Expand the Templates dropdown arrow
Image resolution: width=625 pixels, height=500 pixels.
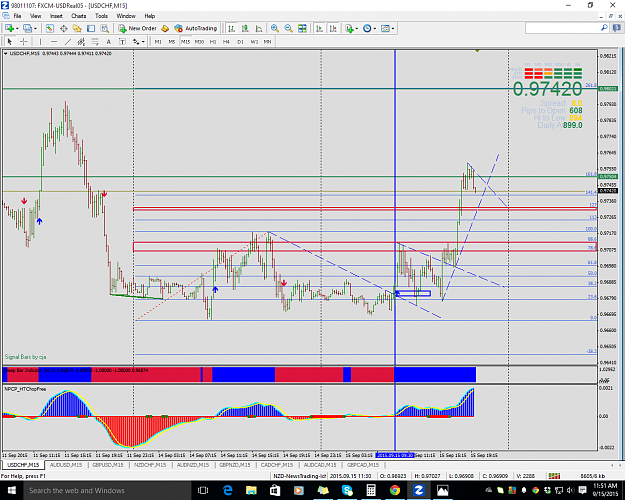click(x=393, y=29)
